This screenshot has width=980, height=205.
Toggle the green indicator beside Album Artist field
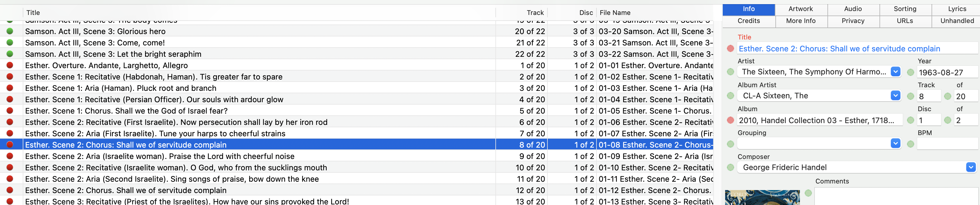point(730,96)
